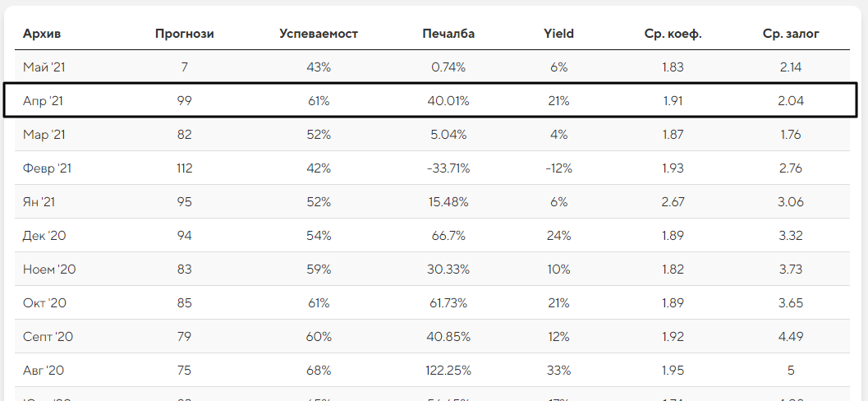Open the Февр '21 archive entry
The width and height of the screenshot is (868, 401).
click(48, 168)
